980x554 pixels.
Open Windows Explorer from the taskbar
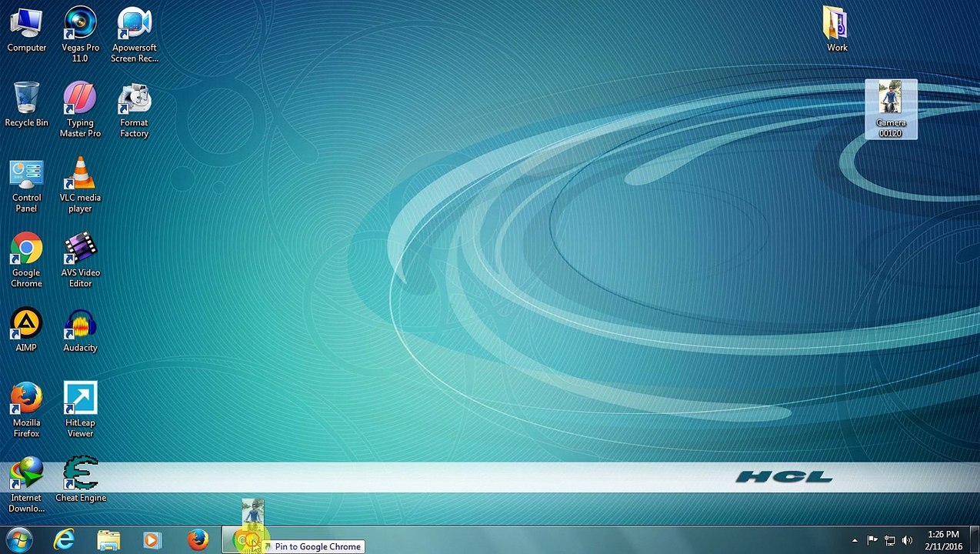click(x=108, y=540)
